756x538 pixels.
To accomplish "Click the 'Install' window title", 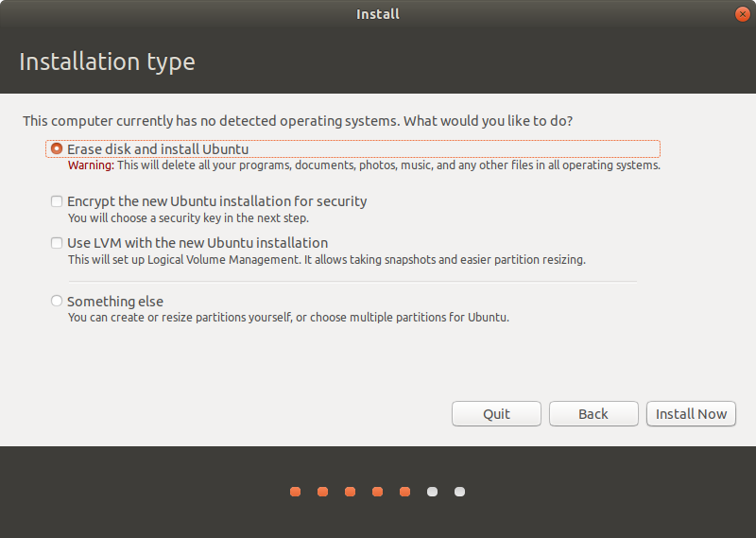I will click(377, 14).
